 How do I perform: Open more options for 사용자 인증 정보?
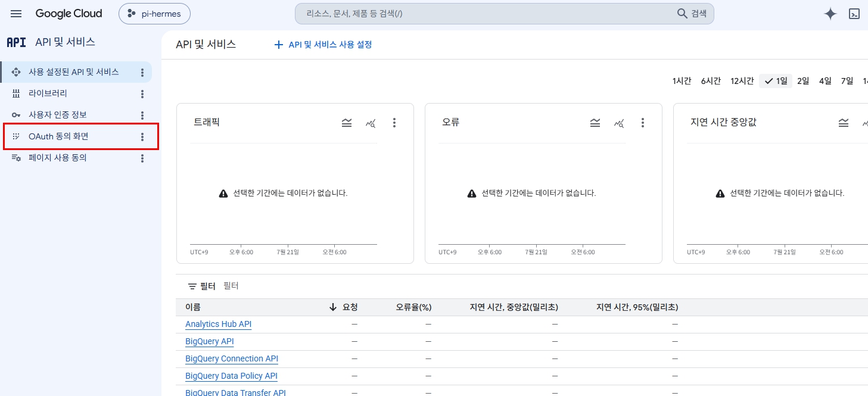[142, 116]
